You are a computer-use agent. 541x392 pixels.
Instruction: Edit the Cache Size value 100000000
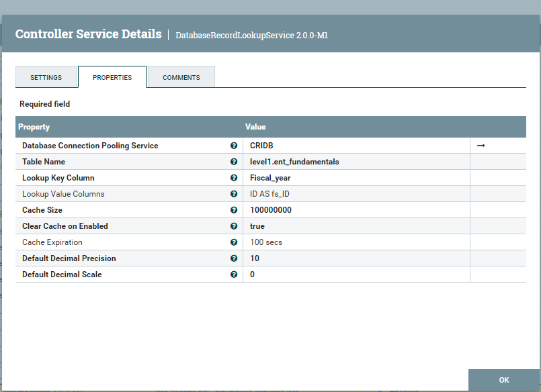coord(356,210)
